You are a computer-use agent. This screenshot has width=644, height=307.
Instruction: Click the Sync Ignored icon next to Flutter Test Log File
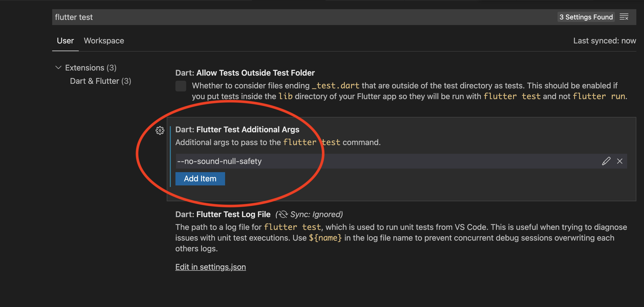(283, 214)
